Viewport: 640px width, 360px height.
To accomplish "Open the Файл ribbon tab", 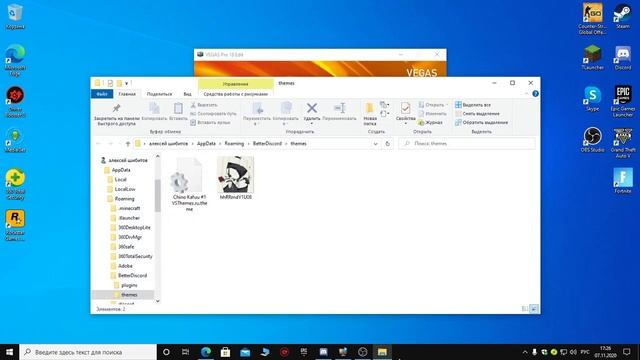I will (x=102, y=94).
